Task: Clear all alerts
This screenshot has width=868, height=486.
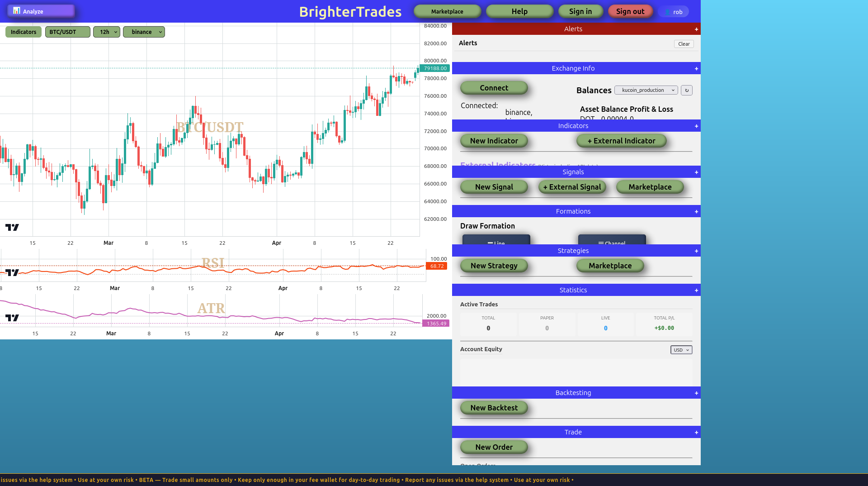Action: pyautogui.click(x=684, y=44)
